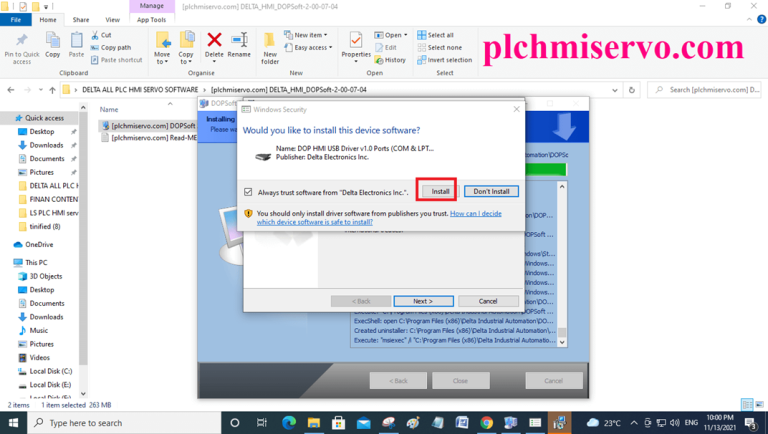The width and height of the screenshot is (768, 434).
Task: Open Mail app from taskbar
Action: click(x=363, y=423)
